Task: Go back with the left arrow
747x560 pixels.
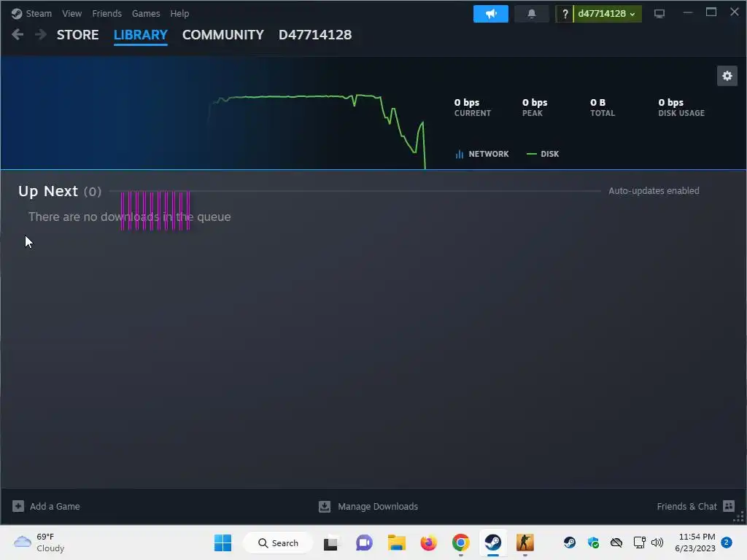Action: click(18, 34)
